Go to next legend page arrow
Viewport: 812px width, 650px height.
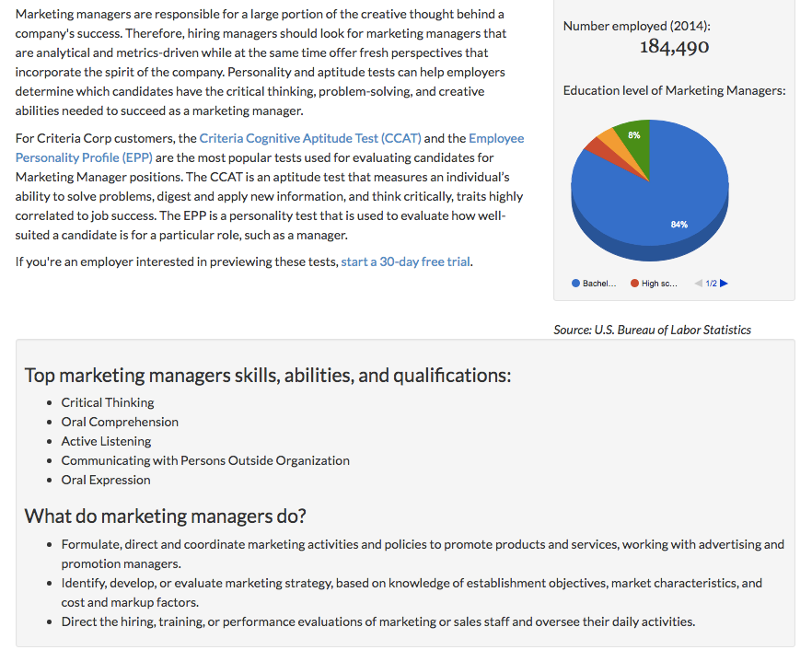pyautogui.click(x=724, y=284)
